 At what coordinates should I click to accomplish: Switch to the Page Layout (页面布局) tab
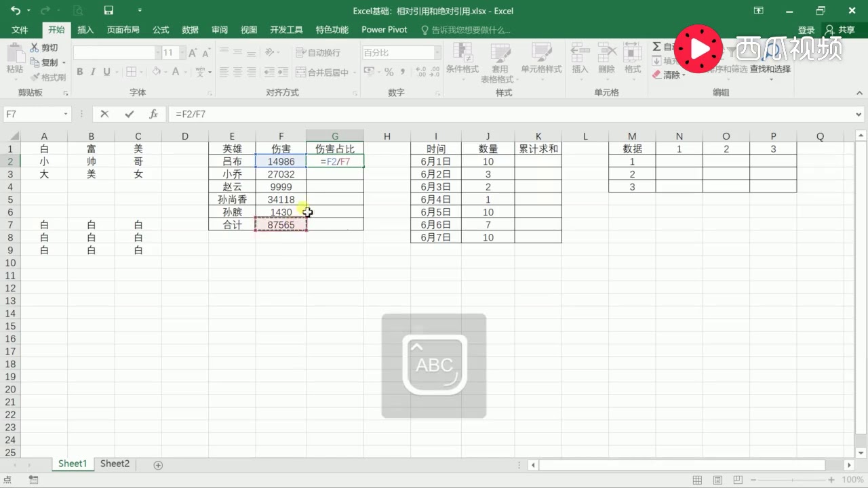tap(123, 30)
